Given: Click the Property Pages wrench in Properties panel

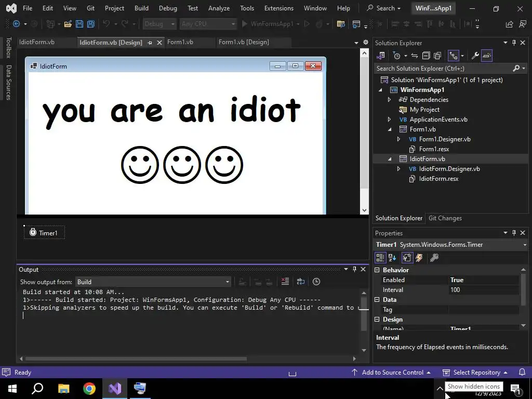Looking at the screenshot, I should tap(434, 258).
